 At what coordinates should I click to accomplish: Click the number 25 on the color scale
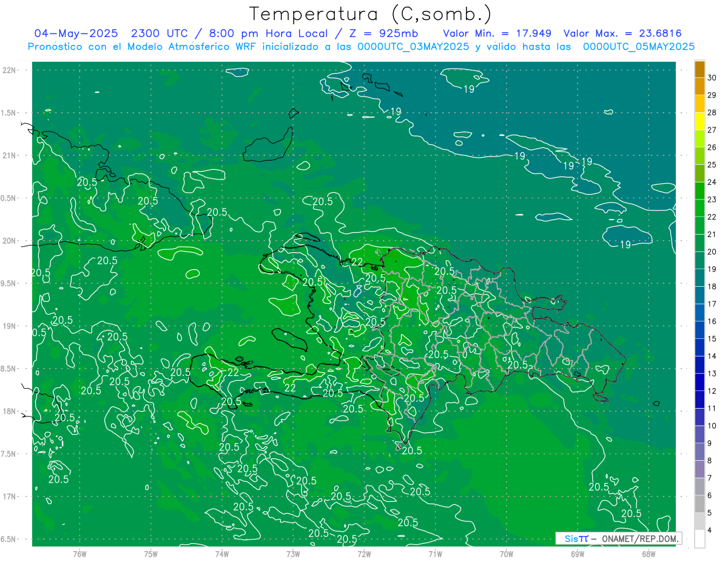point(712,165)
